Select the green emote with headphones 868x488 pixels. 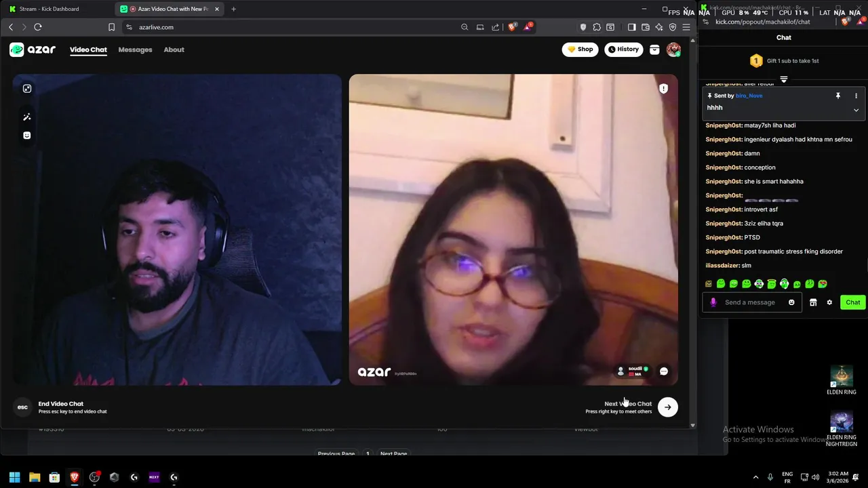(x=784, y=284)
